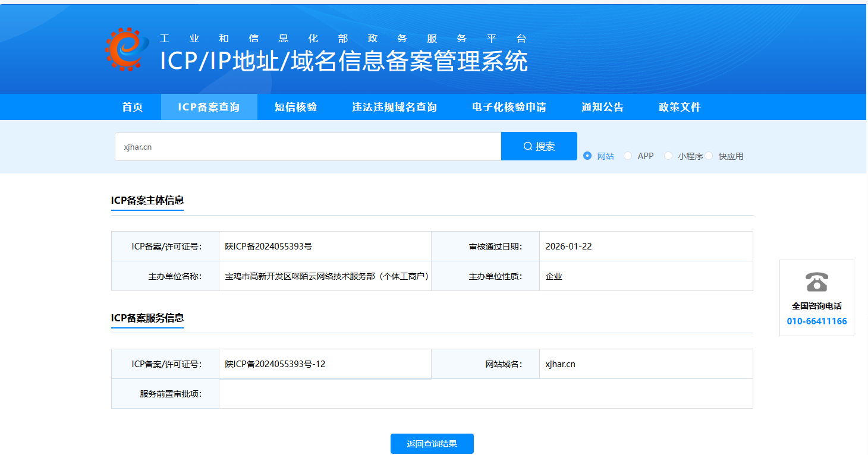Click the 宝鸡市高新开发区咪陌云网络技术服务部 organization name
This screenshot has height=455, width=868.
(327, 276)
